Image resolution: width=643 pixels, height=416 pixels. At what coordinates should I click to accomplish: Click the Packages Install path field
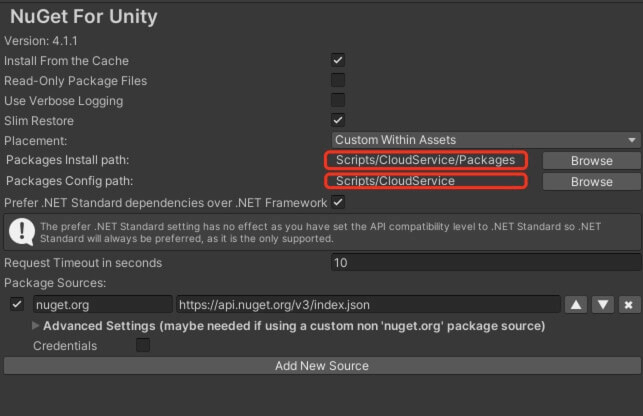point(426,160)
